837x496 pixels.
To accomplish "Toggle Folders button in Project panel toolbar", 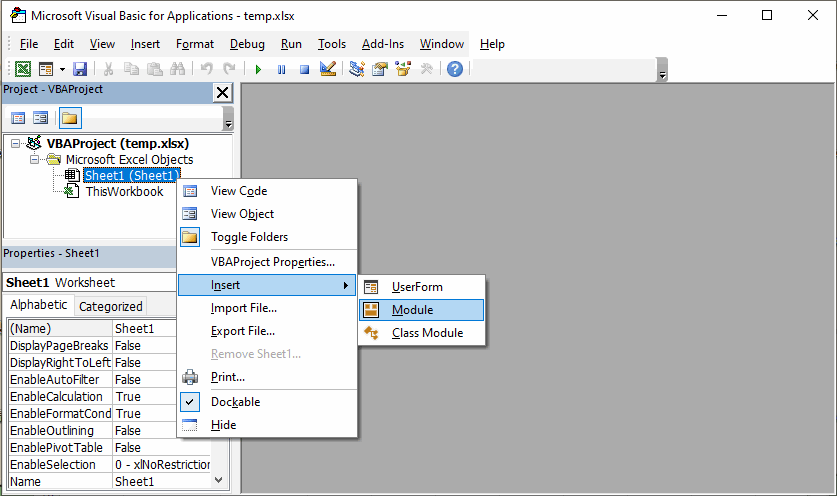I will (70, 118).
